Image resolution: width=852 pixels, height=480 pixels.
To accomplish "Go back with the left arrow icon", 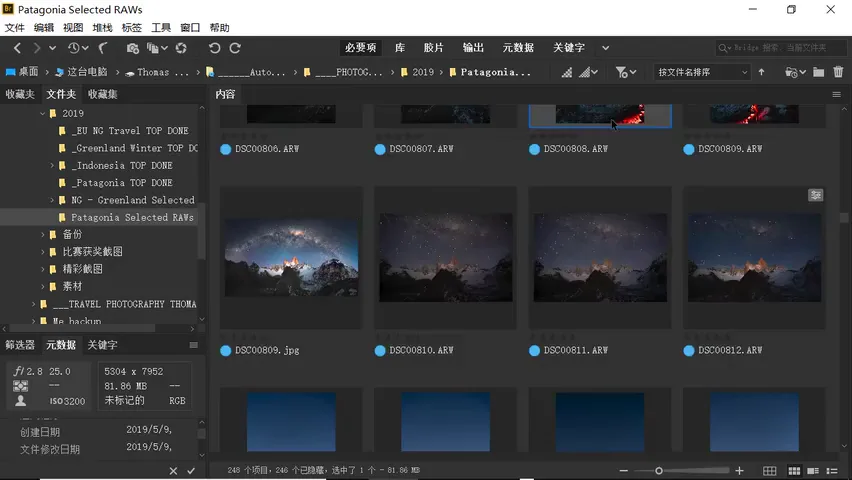I will point(17,48).
